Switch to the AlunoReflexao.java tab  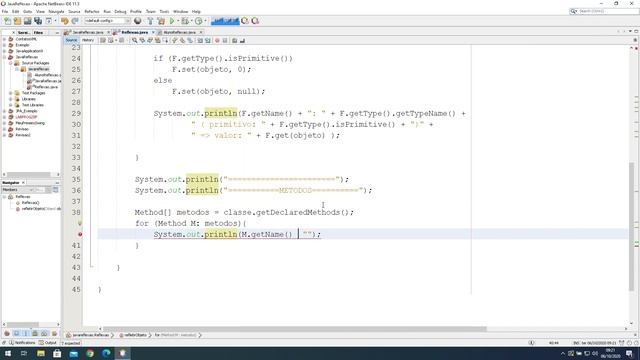point(179,32)
